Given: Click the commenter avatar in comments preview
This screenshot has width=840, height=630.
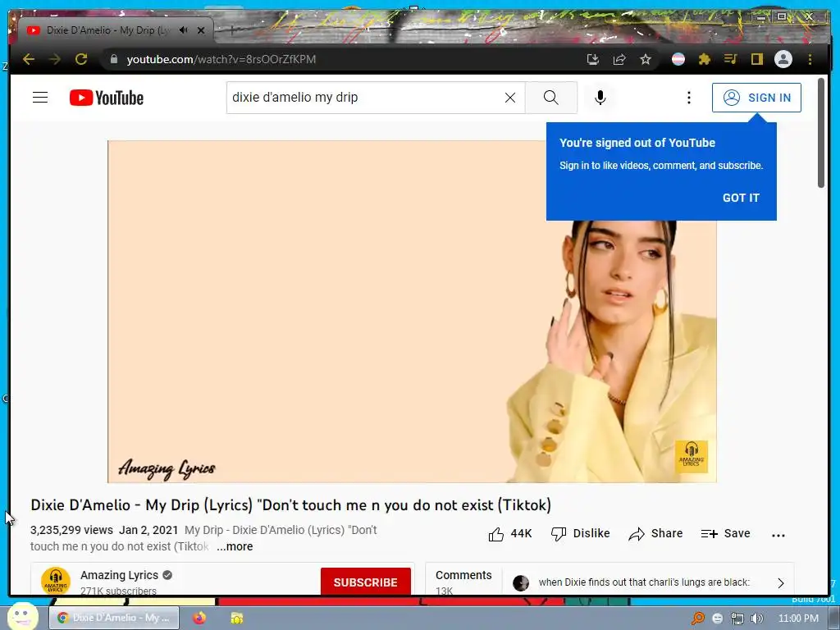Looking at the screenshot, I should point(521,583).
